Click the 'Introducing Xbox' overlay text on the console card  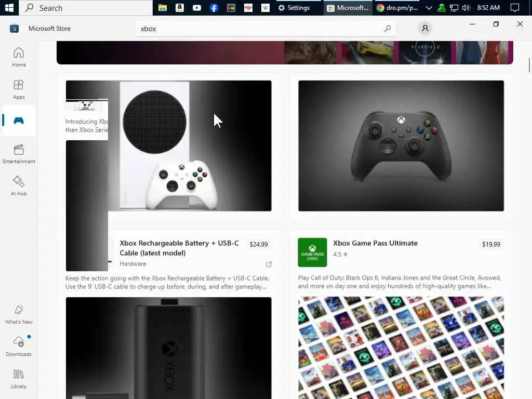[87, 126]
